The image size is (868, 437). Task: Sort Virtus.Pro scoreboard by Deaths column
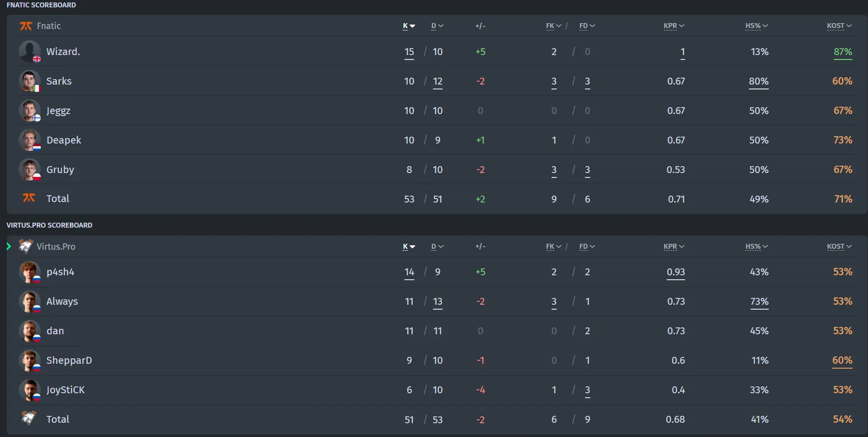pyautogui.click(x=437, y=247)
